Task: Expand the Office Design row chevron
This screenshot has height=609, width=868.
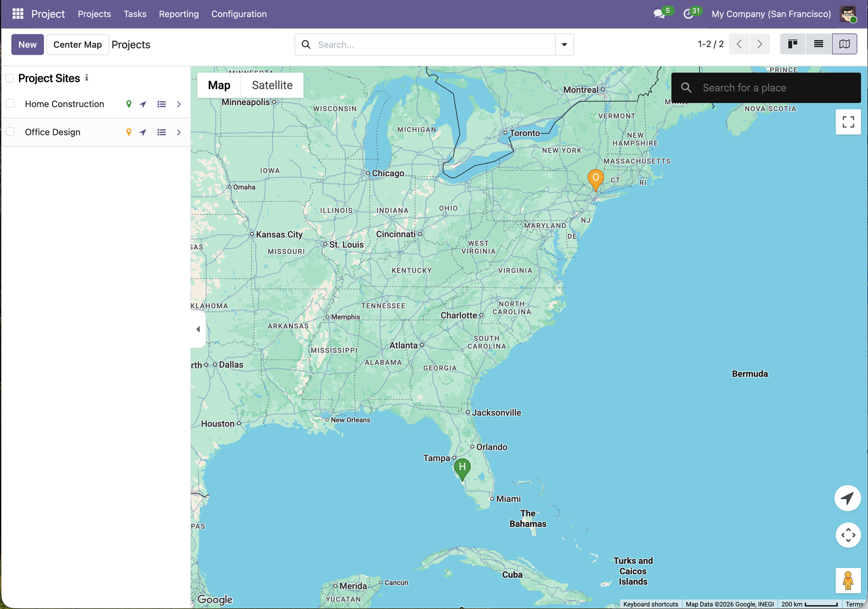Action: pyautogui.click(x=179, y=132)
